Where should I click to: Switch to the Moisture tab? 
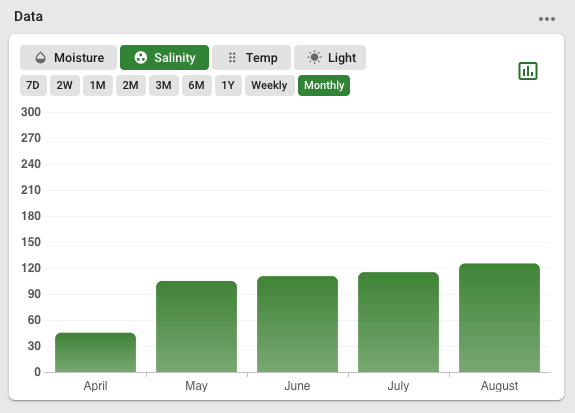pos(69,58)
